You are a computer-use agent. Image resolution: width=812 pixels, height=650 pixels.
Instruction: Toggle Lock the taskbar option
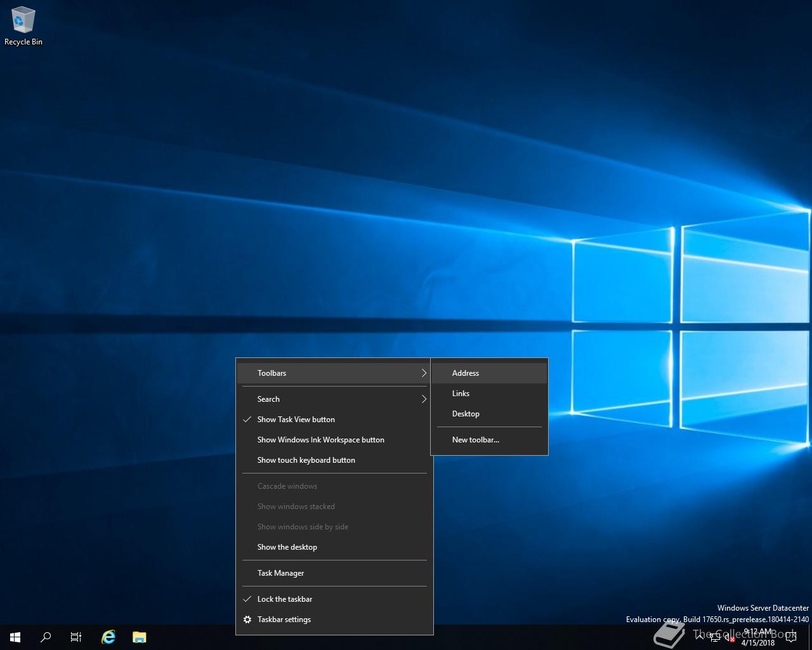pos(334,599)
